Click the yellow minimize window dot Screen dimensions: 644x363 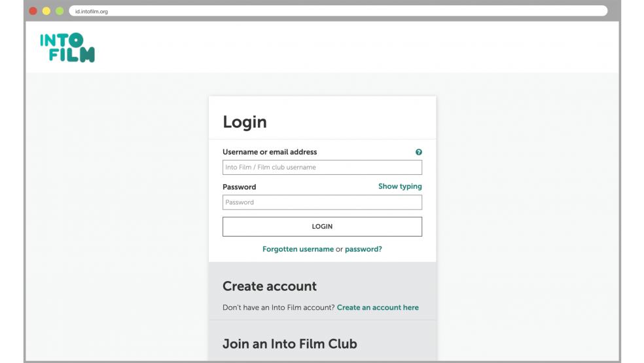pyautogui.click(x=46, y=11)
